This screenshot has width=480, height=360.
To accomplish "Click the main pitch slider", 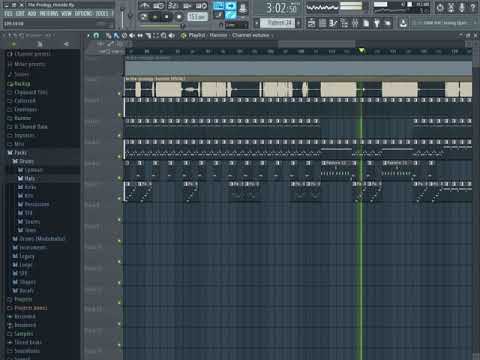I will [x=130, y=17].
